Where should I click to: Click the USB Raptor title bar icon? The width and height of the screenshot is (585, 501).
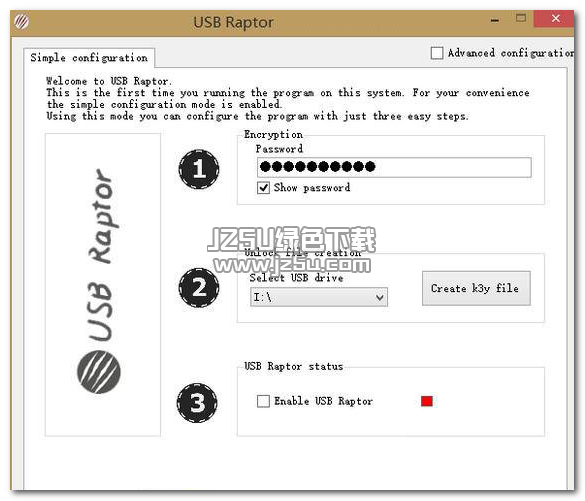click(x=21, y=22)
